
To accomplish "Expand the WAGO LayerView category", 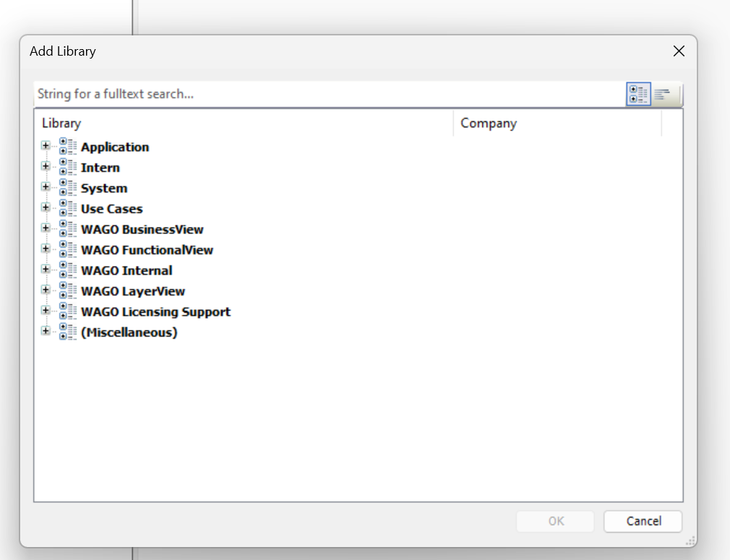I will click(46, 290).
